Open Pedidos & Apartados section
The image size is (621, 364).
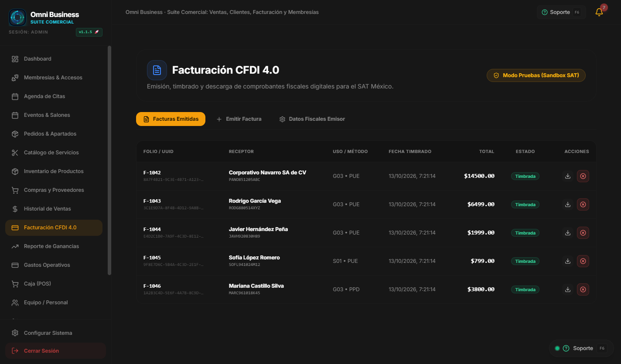[x=54, y=134]
